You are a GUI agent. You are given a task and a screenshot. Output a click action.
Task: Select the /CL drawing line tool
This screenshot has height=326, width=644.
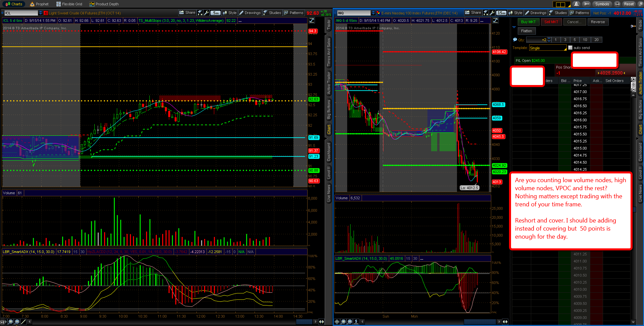point(23,322)
